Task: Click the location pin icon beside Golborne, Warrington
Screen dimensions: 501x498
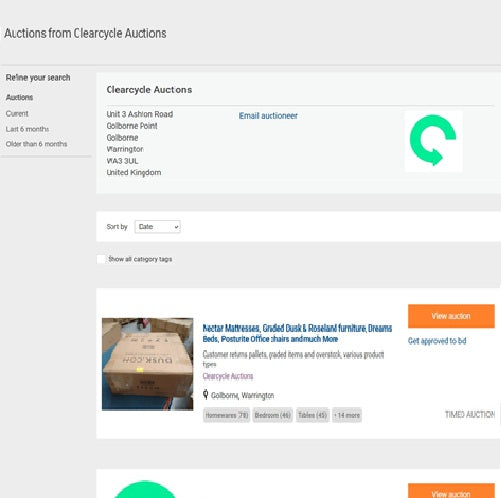Action: point(206,394)
